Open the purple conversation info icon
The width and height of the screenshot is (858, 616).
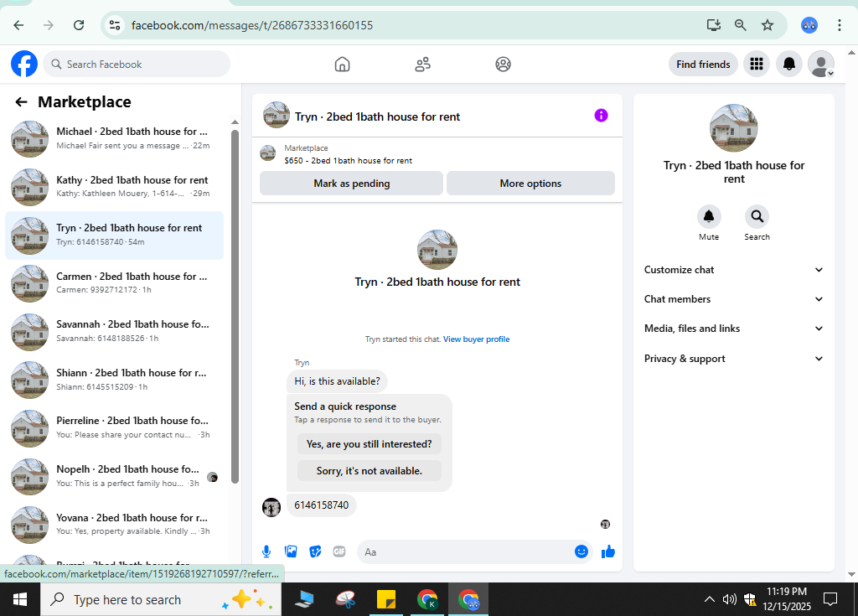tap(601, 116)
